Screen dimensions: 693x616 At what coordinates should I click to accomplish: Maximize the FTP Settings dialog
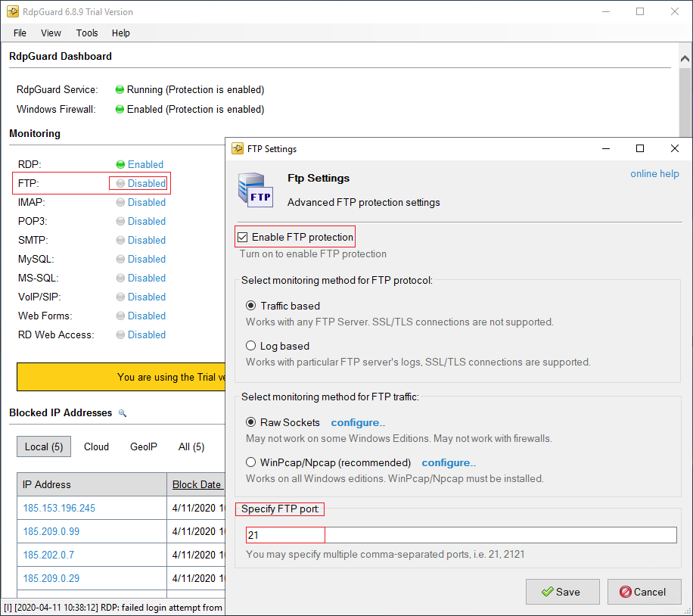coord(640,148)
